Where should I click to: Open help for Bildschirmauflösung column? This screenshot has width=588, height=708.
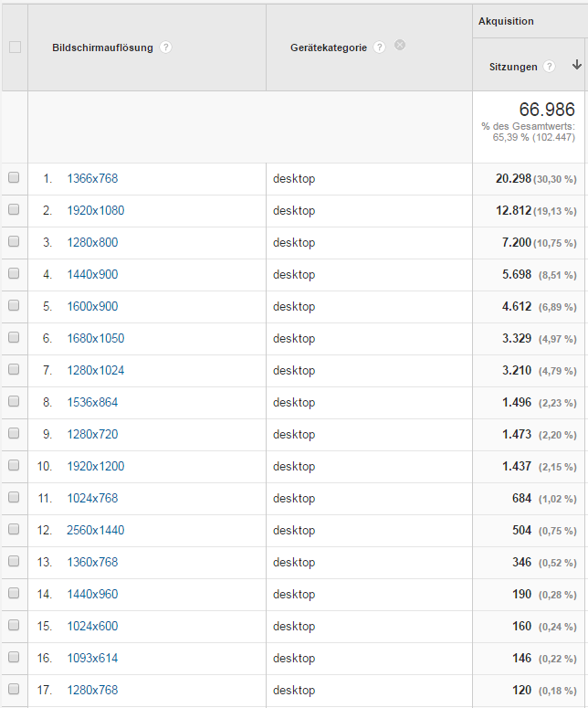click(x=165, y=48)
